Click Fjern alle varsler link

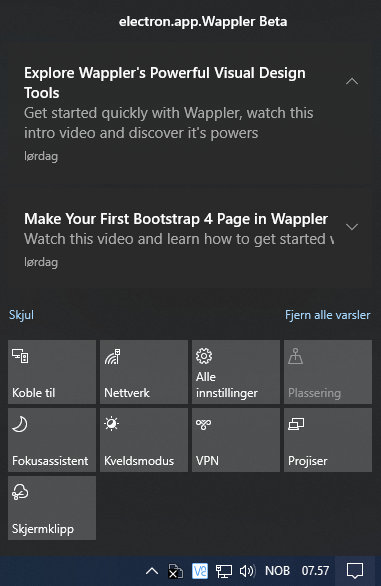[x=328, y=315]
